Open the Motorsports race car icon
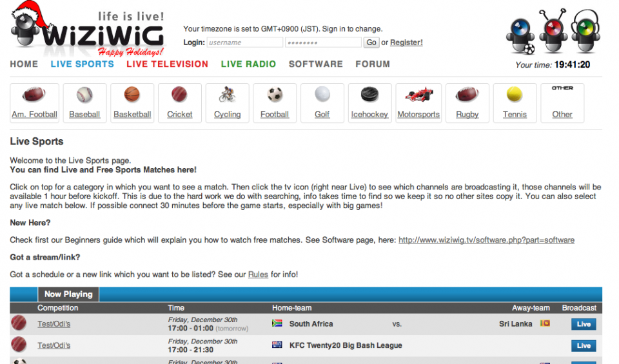The image size is (619, 364). pos(419,95)
